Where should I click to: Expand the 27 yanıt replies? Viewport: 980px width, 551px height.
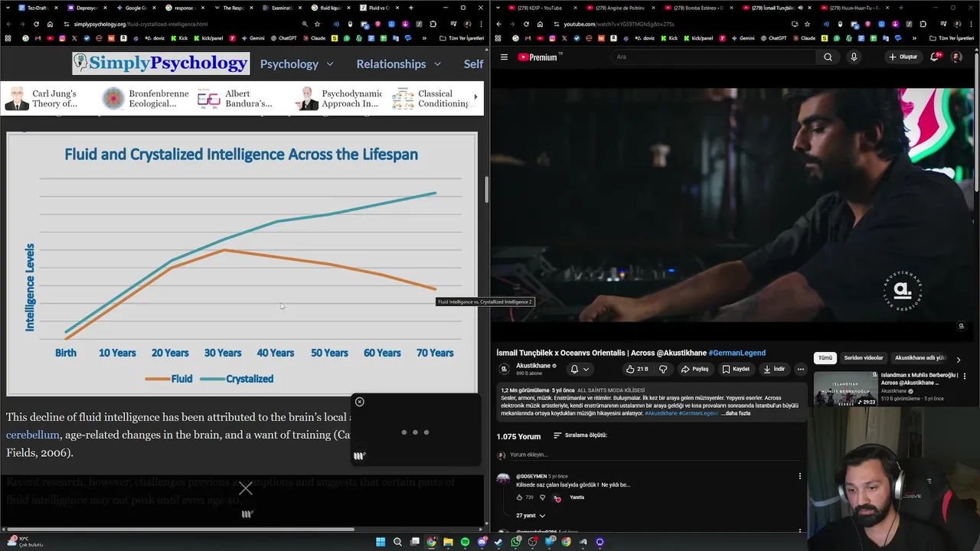pos(530,516)
